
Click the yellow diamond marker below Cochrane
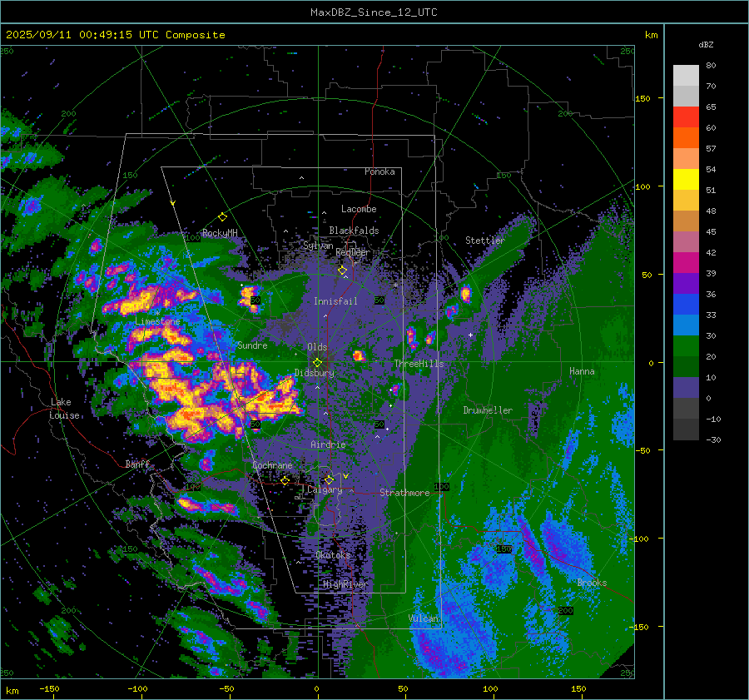(285, 480)
